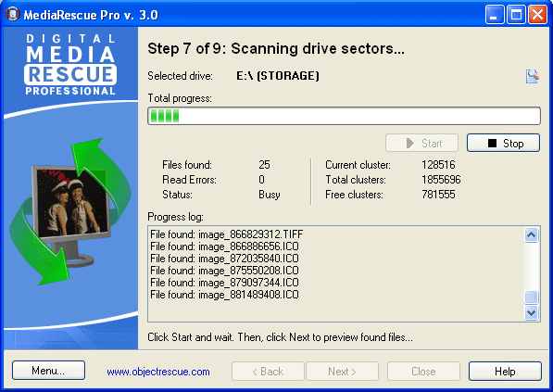Click the selected drive E:\ (STORAGE) text

(x=278, y=76)
